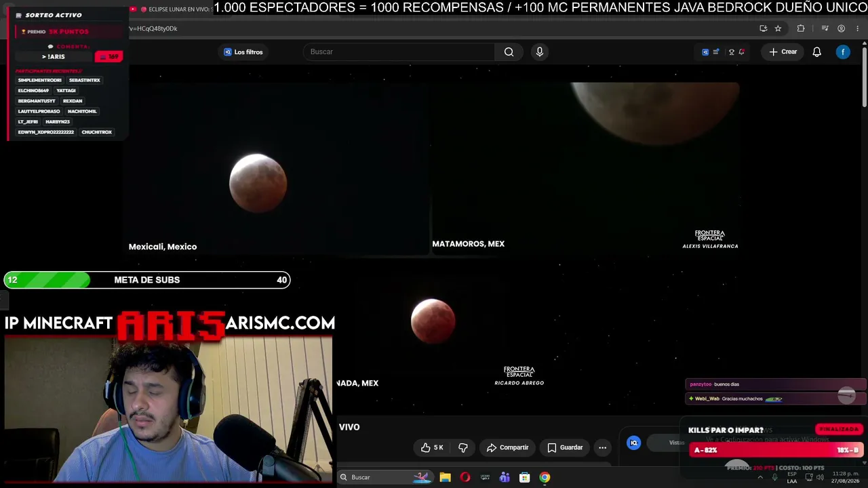This screenshot has width=868, height=488.
Task: Select the ECLIPSE LUNAR EN VIVO browser tab
Action: pos(171,9)
